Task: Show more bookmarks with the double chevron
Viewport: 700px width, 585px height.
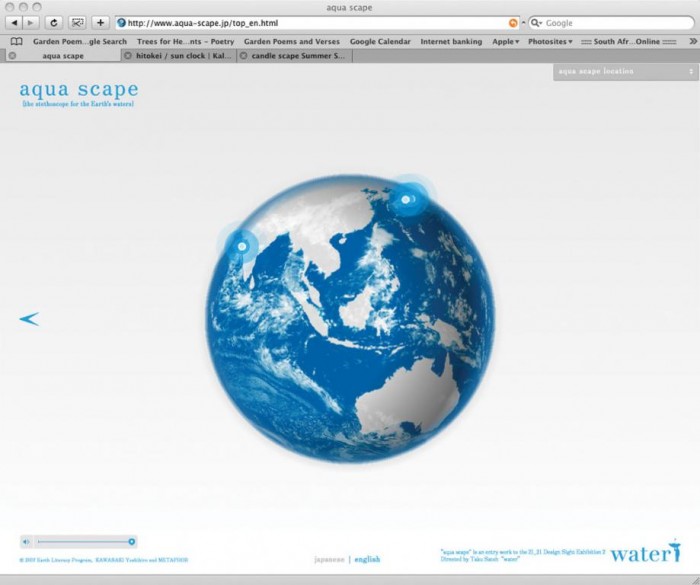Action: click(692, 42)
